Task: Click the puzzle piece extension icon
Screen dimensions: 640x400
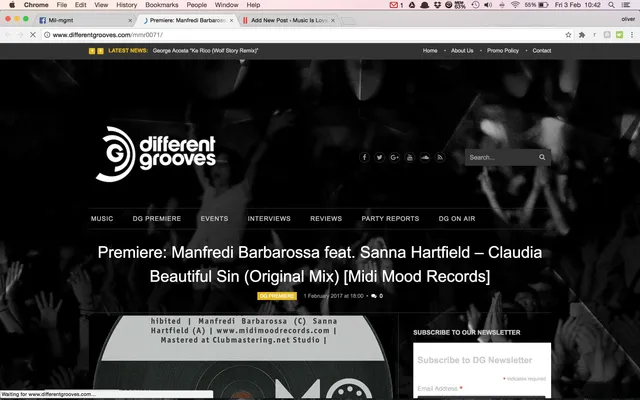Action: click(x=582, y=35)
